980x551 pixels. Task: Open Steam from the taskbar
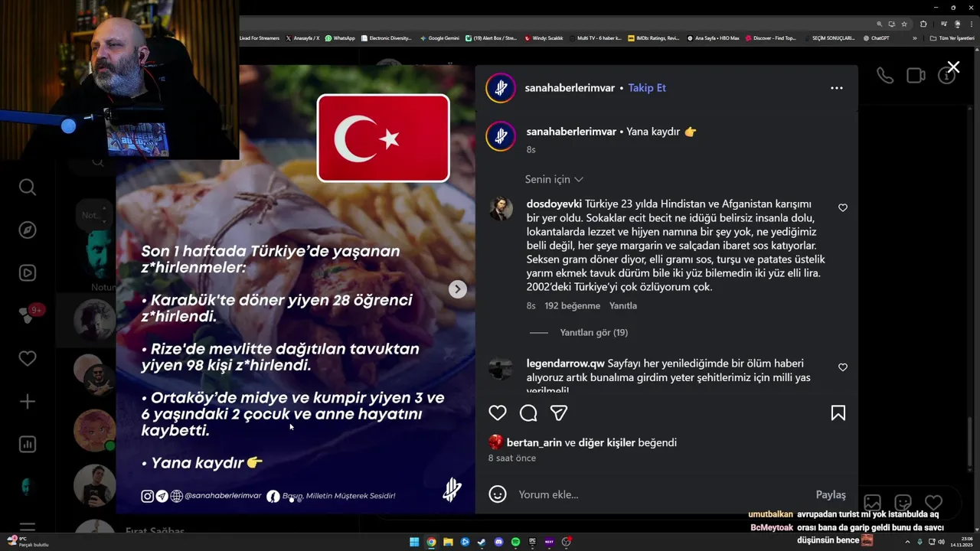[x=482, y=542]
